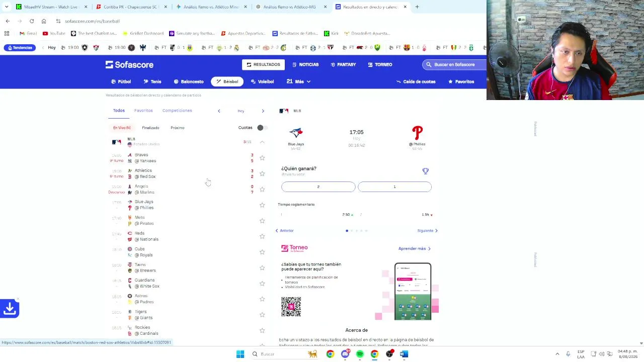Screen dimensions: 644x362
Task: Open the Gmail bookmark
Action: coord(28,33)
